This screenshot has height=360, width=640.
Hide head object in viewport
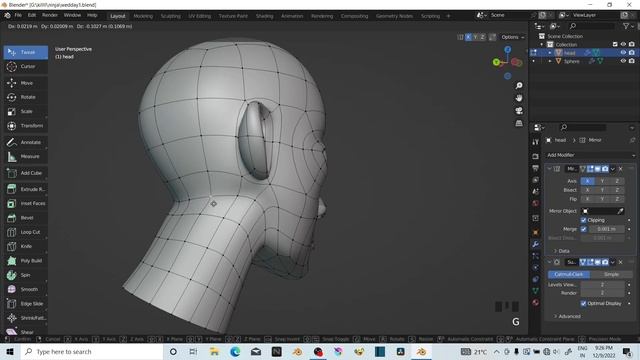click(623, 53)
